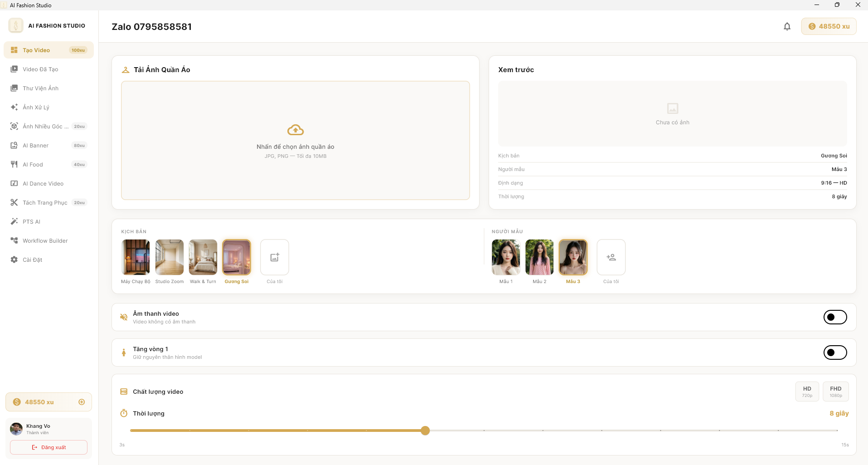Open Workflow Builder in sidebar

[x=45, y=241]
